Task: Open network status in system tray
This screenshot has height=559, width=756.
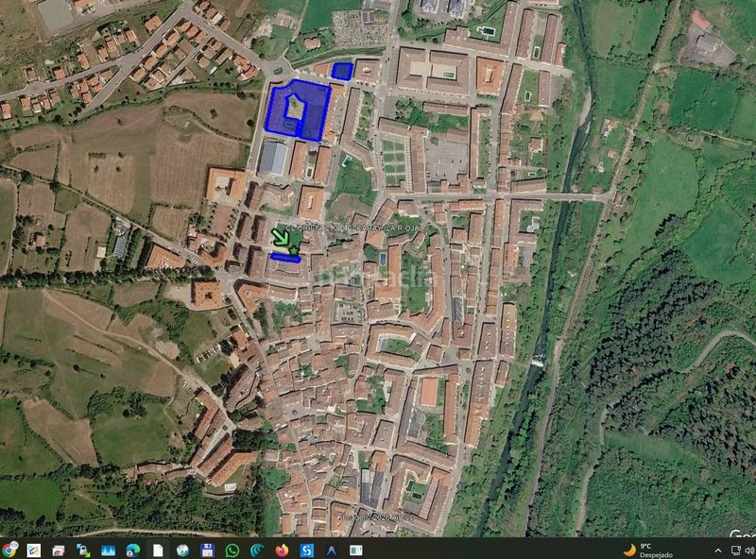Action: pyautogui.click(x=736, y=550)
